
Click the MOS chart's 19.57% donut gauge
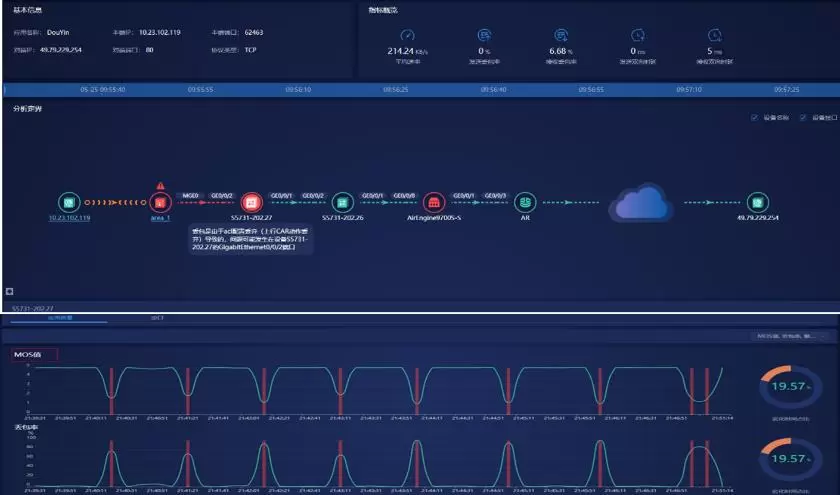[784, 386]
